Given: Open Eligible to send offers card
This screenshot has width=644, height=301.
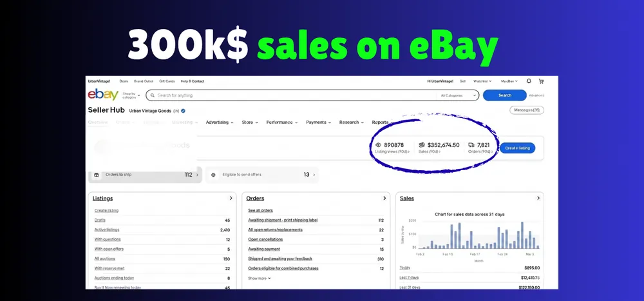Looking at the screenshot, I should (x=261, y=175).
